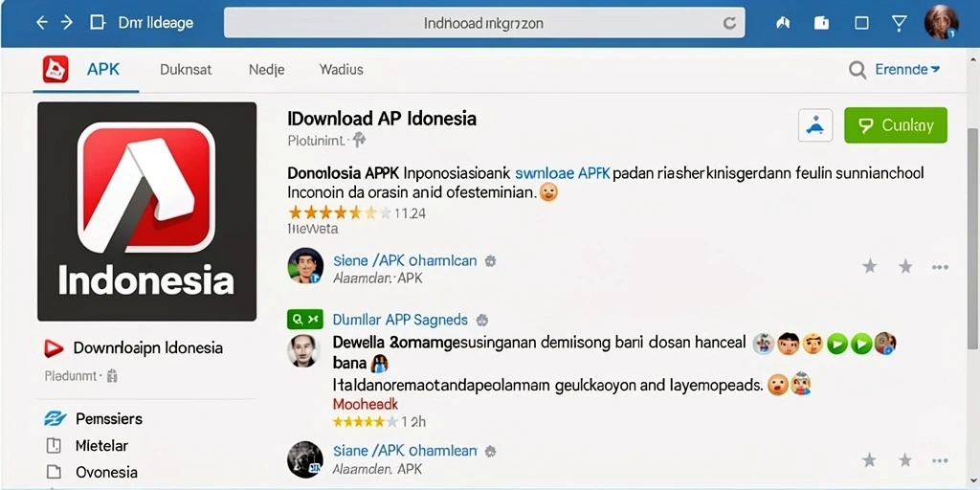Click the review star rating showing 12h
This screenshot has height=490, width=980.
tap(379, 422)
